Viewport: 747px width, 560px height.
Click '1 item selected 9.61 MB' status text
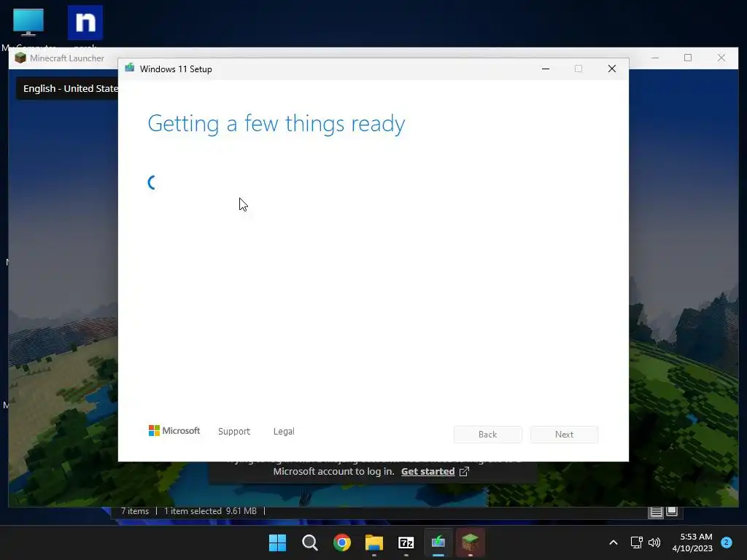210,511
